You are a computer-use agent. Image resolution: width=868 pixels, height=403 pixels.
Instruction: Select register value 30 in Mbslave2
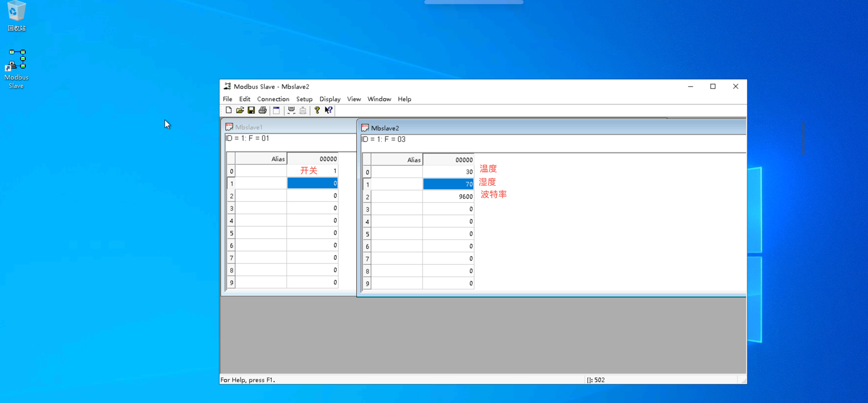(x=448, y=172)
